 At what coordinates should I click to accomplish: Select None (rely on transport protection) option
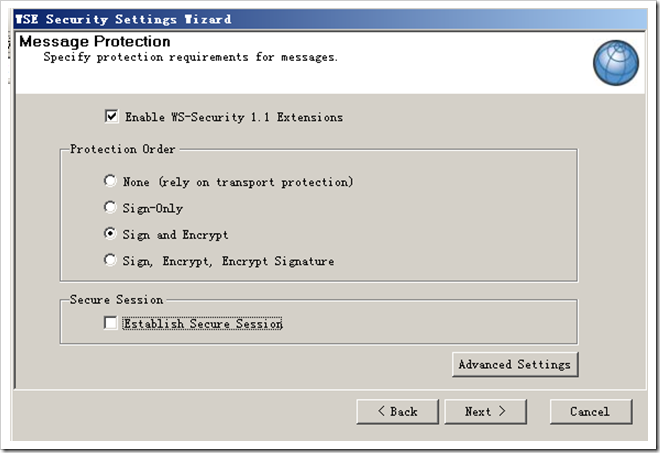[110, 182]
